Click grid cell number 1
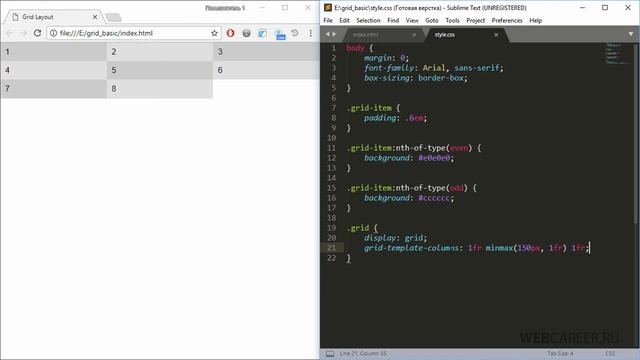Screen dimensions: 640x360 (x=53, y=52)
